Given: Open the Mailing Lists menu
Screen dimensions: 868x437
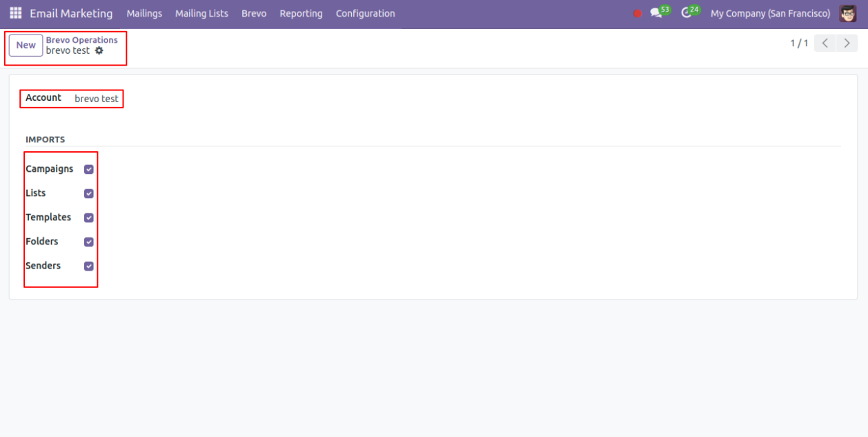Looking at the screenshot, I should tap(201, 13).
